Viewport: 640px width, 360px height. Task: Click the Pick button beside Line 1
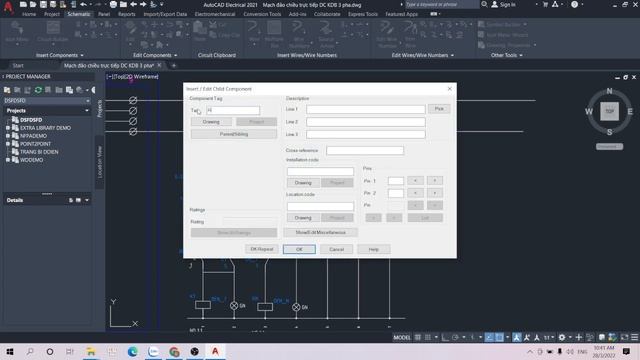click(439, 109)
